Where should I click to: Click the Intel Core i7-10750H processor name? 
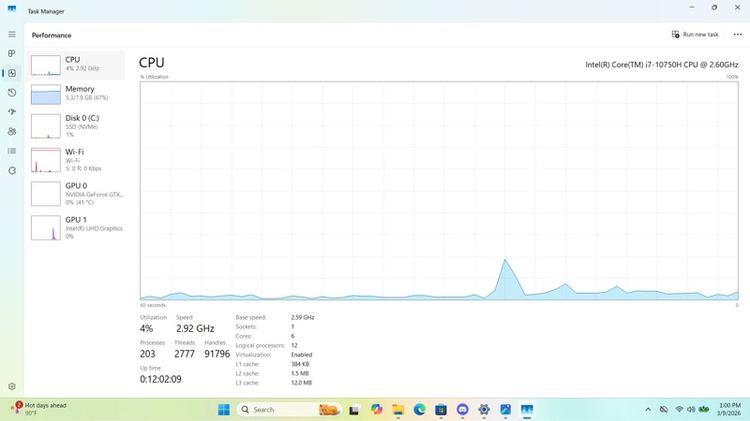point(662,65)
